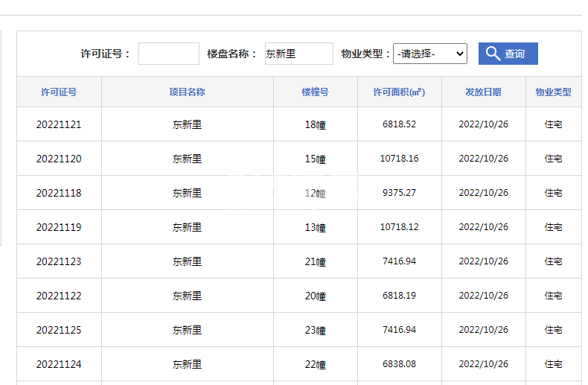Click 东新里 in row 20221125
Screen dimensions: 588x385
187,330
